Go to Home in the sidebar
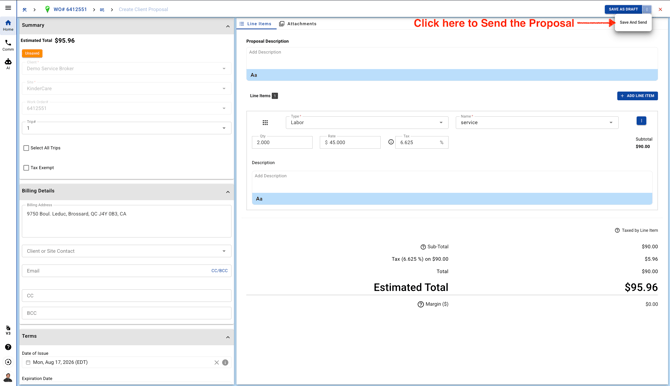Image resolution: width=670 pixels, height=386 pixels. pos(8,25)
